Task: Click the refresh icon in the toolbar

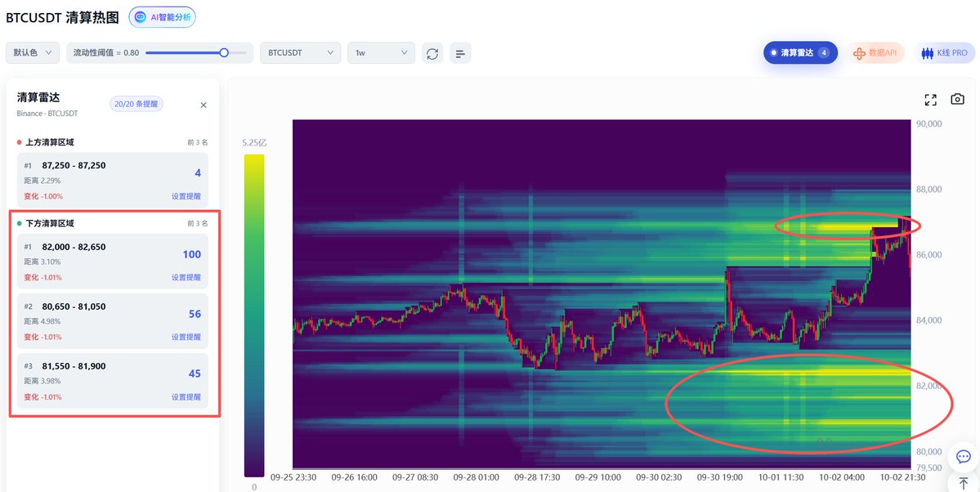Action: point(432,53)
